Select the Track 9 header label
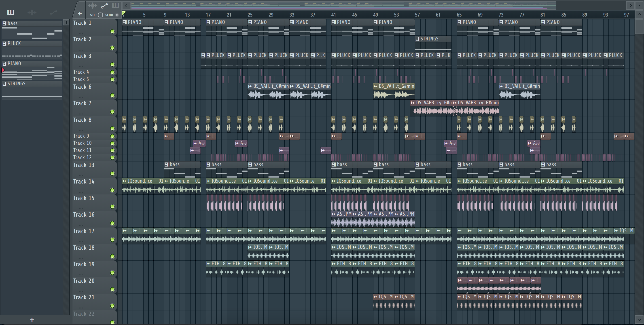Screen dimensions: 644x325 [x=81, y=136]
